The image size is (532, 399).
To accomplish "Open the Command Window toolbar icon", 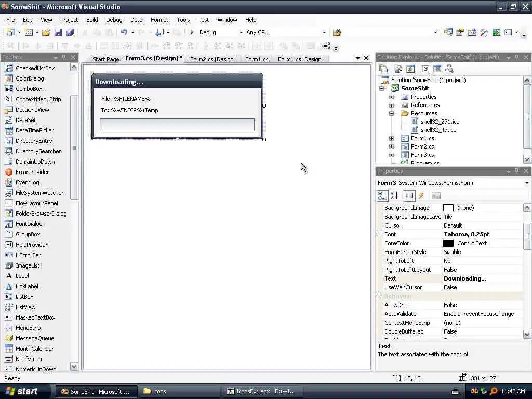I will [x=508, y=32].
